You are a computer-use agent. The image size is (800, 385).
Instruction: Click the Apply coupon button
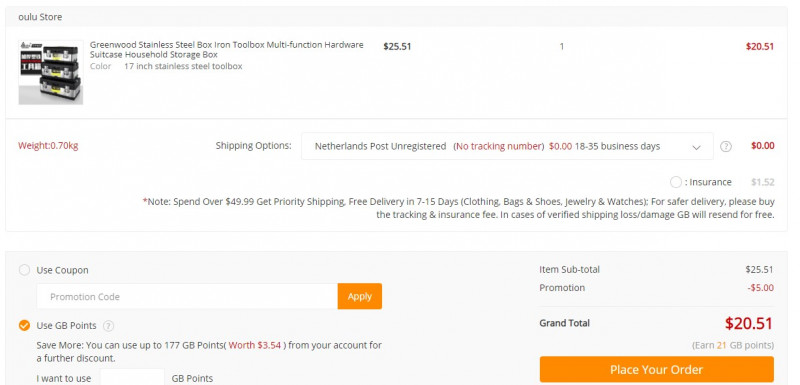tap(360, 296)
